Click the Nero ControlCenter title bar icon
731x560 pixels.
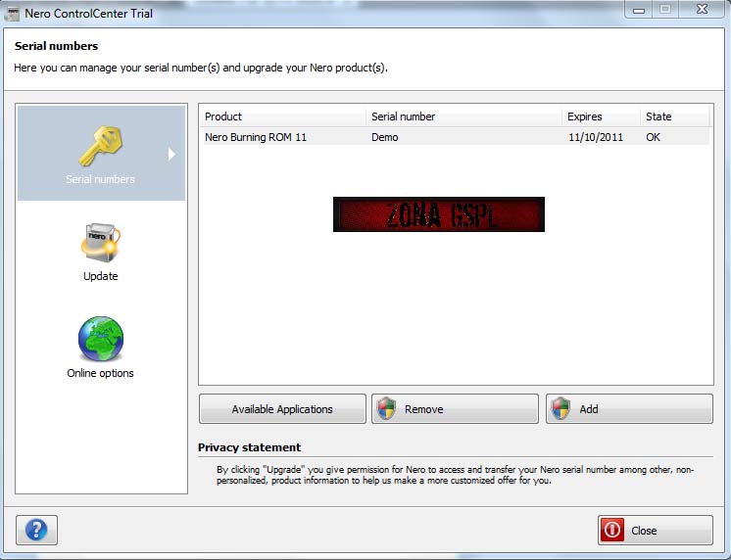[x=11, y=14]
